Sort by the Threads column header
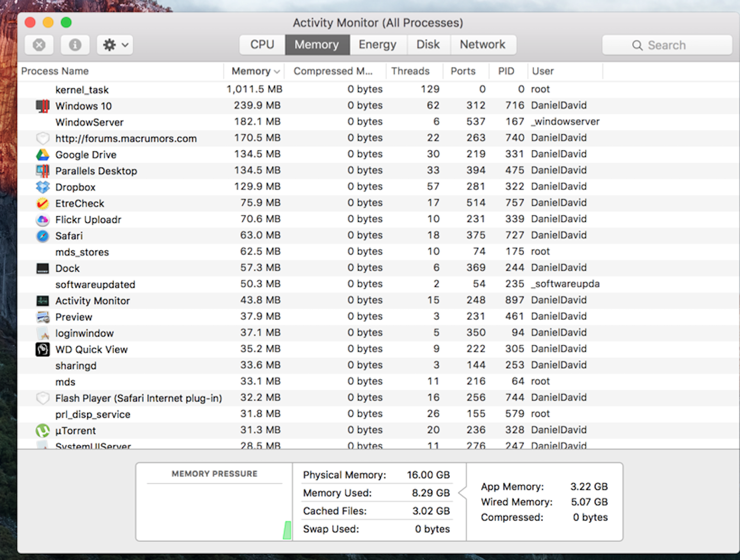 click(414, 71)
